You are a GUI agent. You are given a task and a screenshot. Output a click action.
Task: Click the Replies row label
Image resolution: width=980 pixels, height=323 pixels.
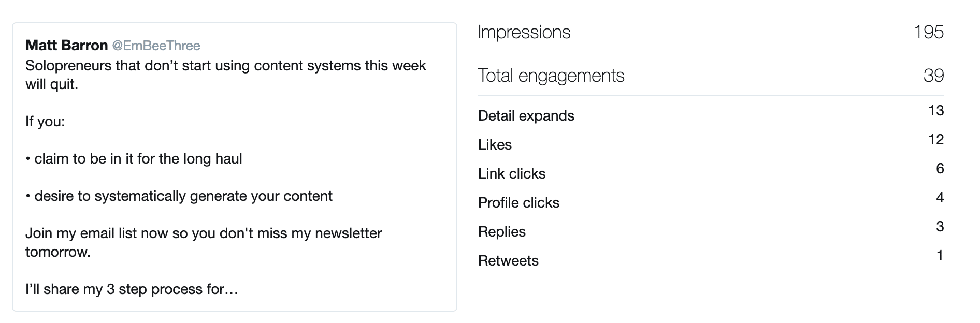501,231
